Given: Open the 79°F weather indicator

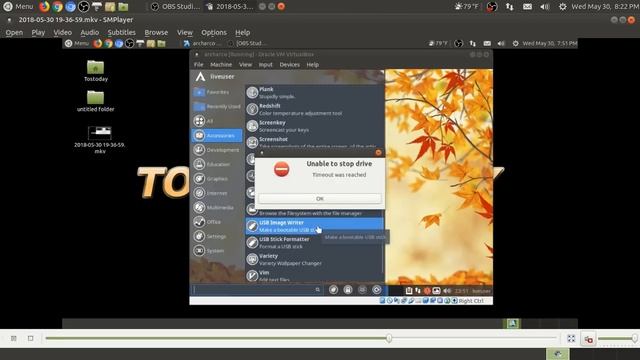Looking at the screenshot, I should (468, 7).
